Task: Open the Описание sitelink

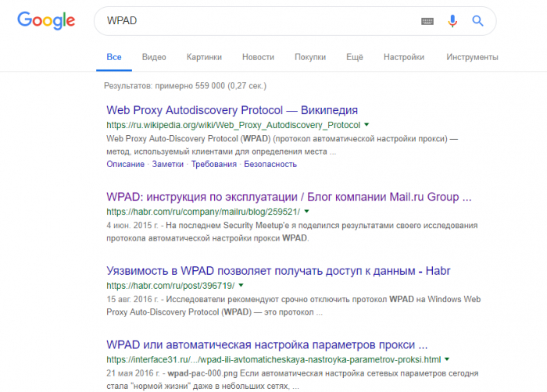Action: click(126, 164)
